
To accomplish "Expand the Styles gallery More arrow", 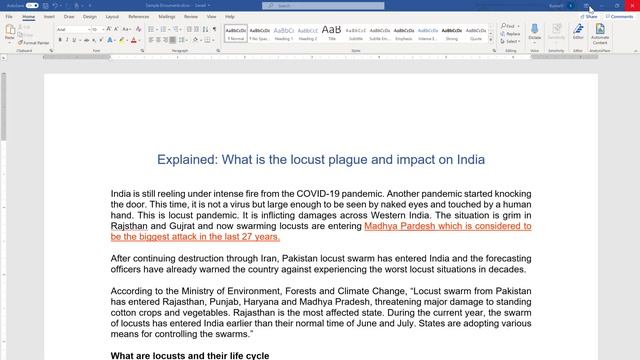I will click(491, 40).
